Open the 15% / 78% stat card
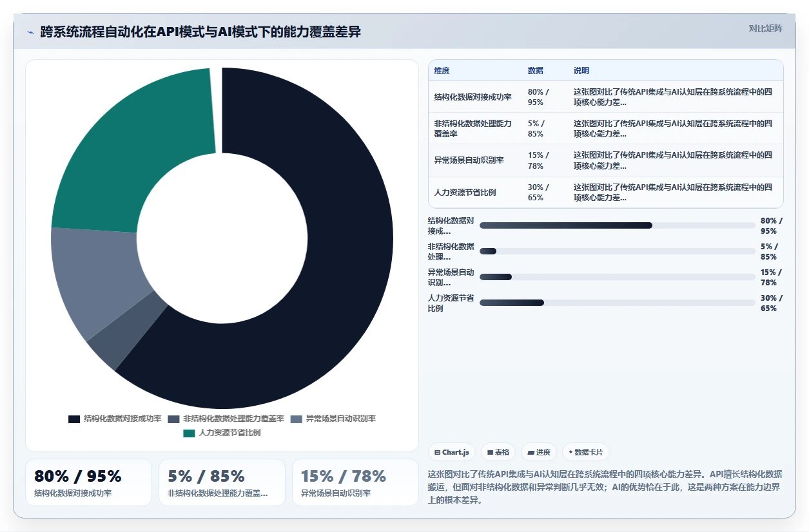The width and height of the screenshot is (809, 532). (x=355, y=482)
